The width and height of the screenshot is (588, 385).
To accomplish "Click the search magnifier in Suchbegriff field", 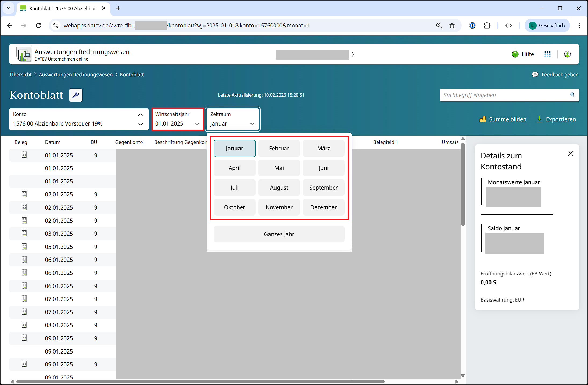I will pyautogui.click(x=573, y=95).
